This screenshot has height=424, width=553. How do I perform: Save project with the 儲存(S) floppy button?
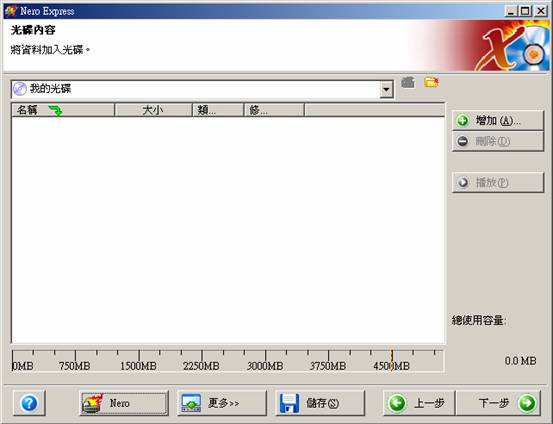pyautogui.click(x=320, y=403)
